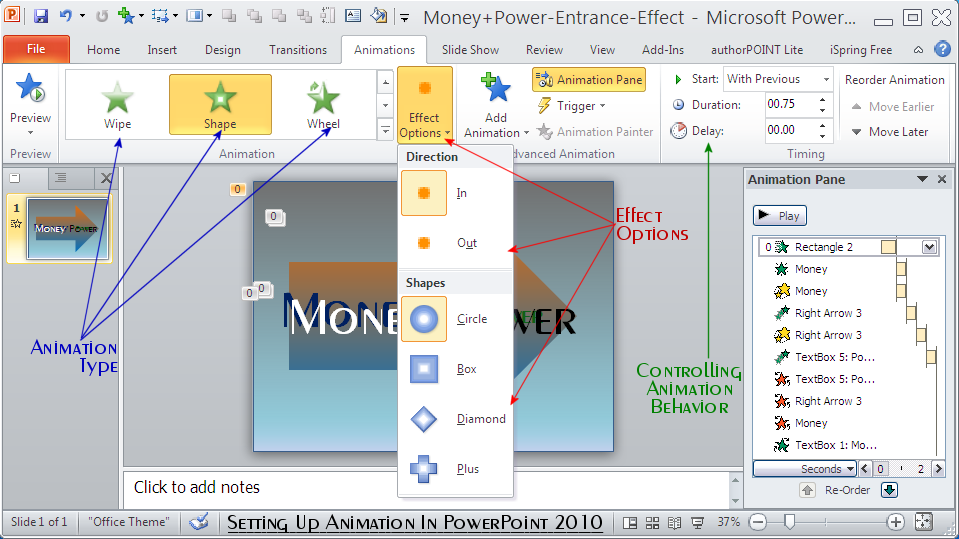Toggle the Animation Pane button
The height and width of the screenshot is (539, 959).
(589, 80)
